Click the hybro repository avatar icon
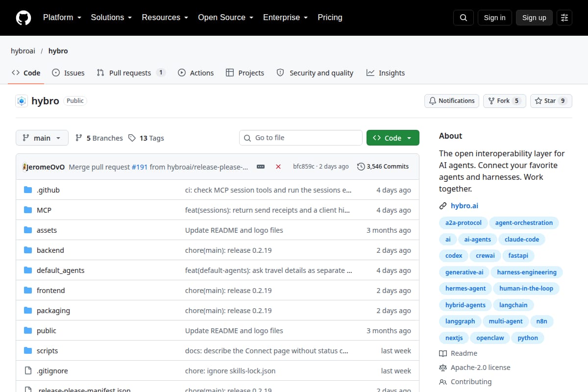 (22, 101)
